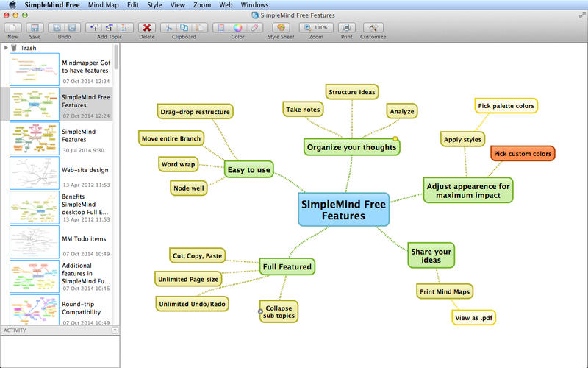Click the eraser icon in the Color group
588x368 pixels.
[254, 27]
